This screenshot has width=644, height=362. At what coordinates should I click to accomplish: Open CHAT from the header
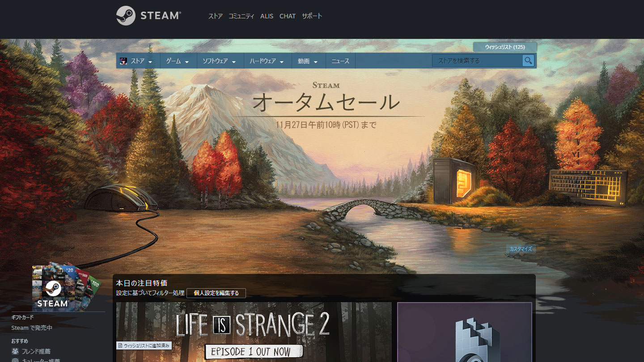[x=288, y=16]
